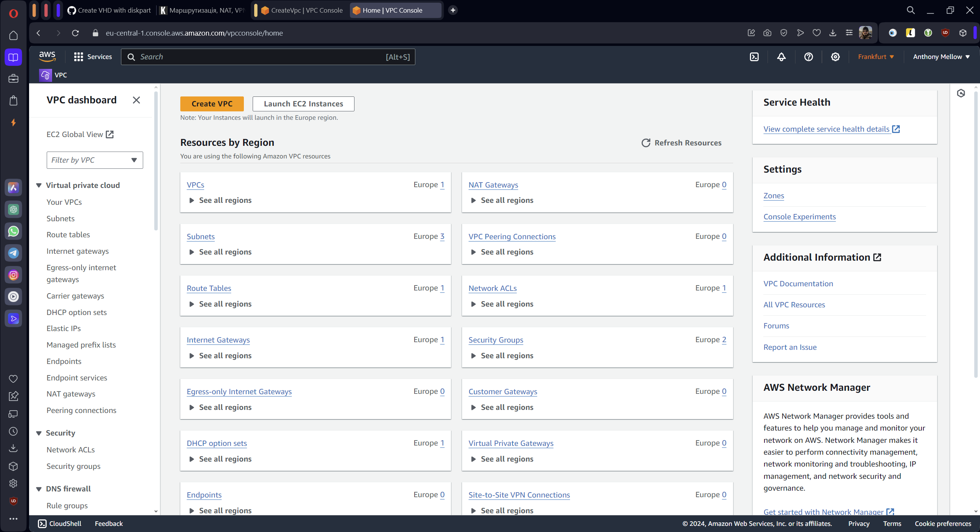Open the NAT Gateways resource link

(493, 185)
